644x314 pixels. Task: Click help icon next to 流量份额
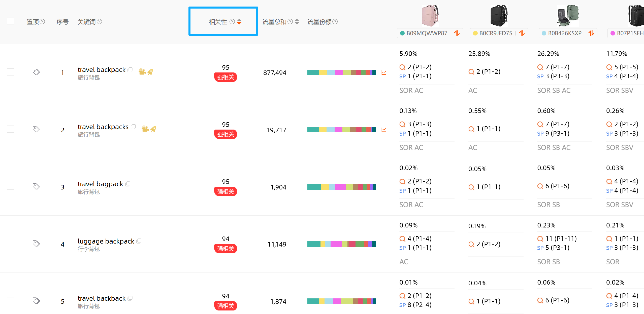pyautogui.click(x=335, y=22)
